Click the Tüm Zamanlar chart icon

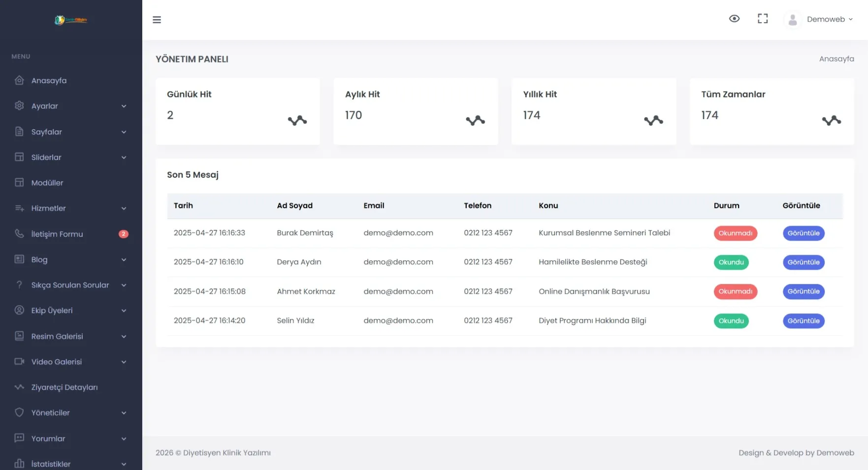(831, 121)
